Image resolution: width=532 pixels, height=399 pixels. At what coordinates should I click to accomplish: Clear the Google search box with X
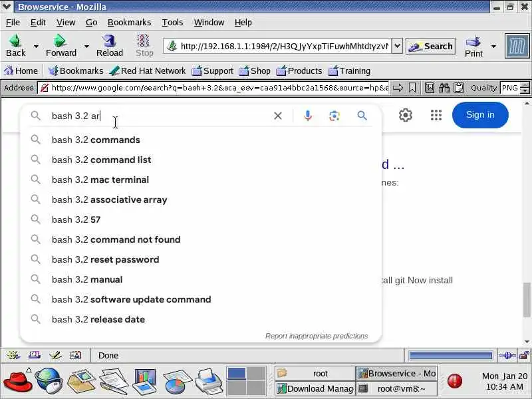(278, 116)
